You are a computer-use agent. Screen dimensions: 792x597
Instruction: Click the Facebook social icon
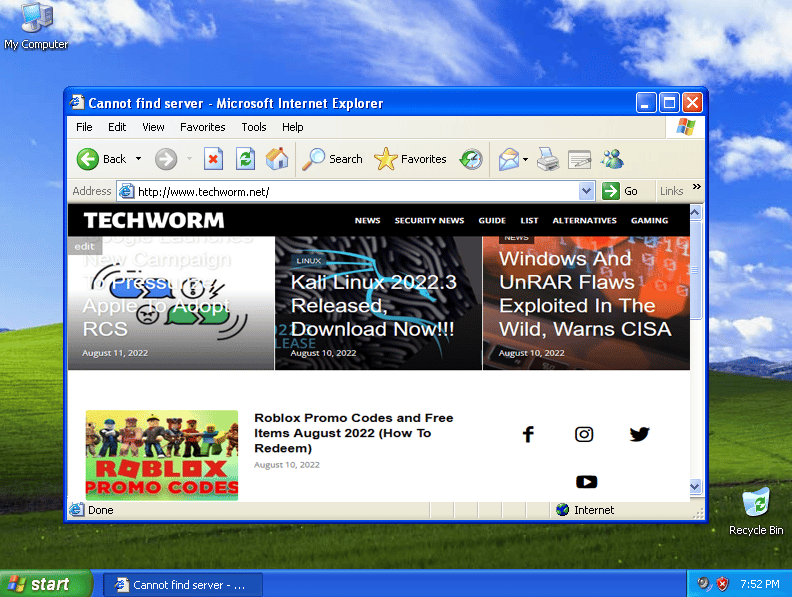[x=528, y=434]
